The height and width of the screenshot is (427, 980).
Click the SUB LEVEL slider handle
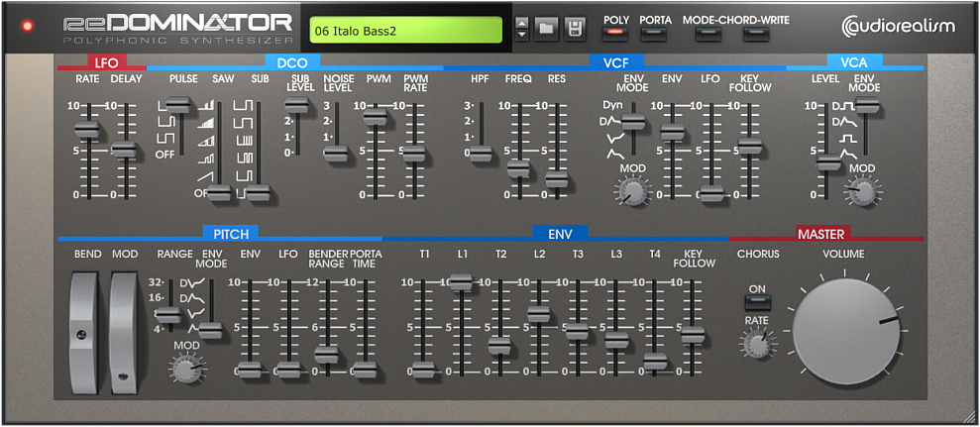pyautogui.click(x=296, y=105)
